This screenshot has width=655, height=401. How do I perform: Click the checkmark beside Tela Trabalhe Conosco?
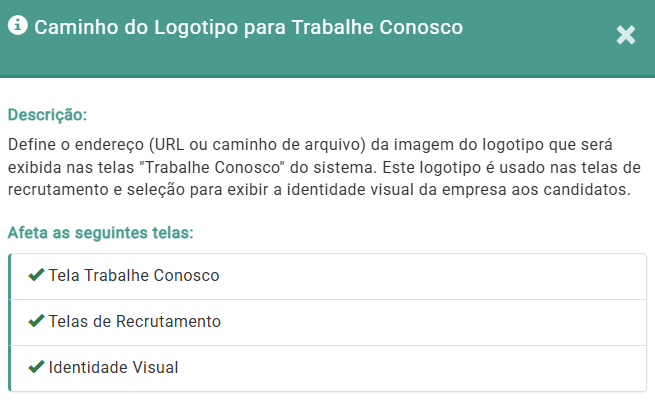click(x=36, y=275)
